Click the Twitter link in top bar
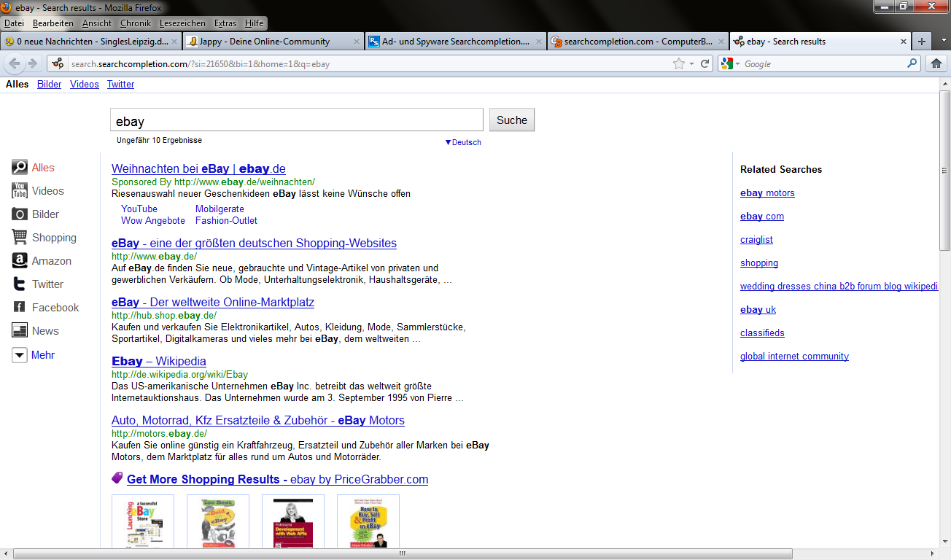 click(x=120, y=85)
